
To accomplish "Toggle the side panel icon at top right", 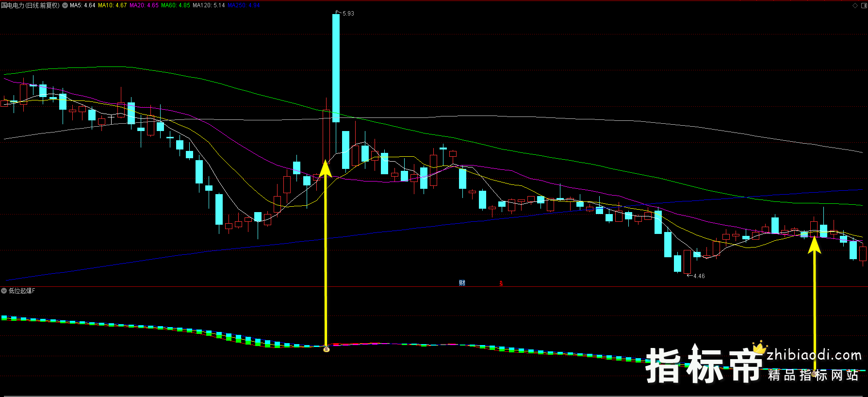I will [x=864, y=5].
